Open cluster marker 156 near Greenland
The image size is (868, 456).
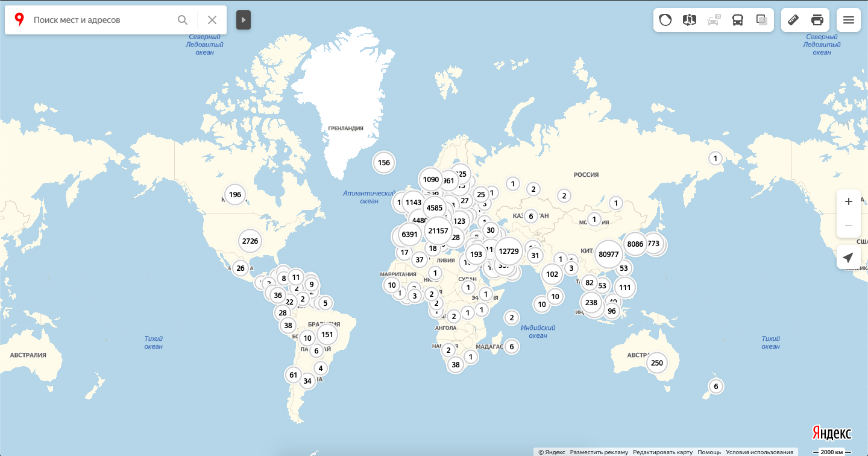point(384,163)
